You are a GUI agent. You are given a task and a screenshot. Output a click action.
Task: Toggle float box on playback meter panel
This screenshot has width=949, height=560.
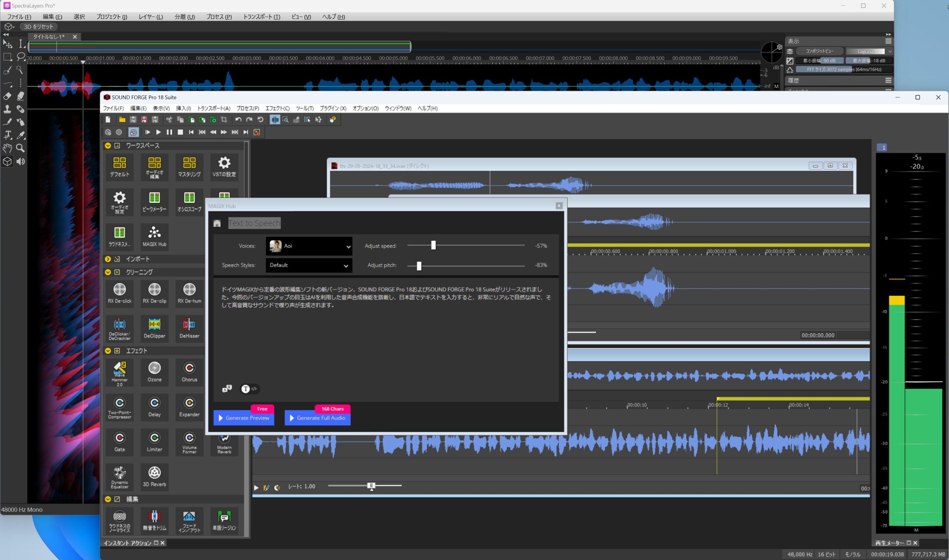(x=909, y=543)
